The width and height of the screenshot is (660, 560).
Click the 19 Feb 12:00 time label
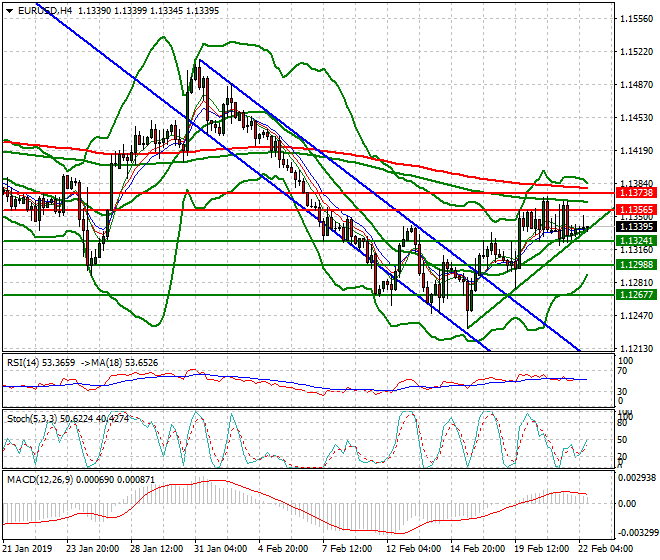click(x=542, y=549)
